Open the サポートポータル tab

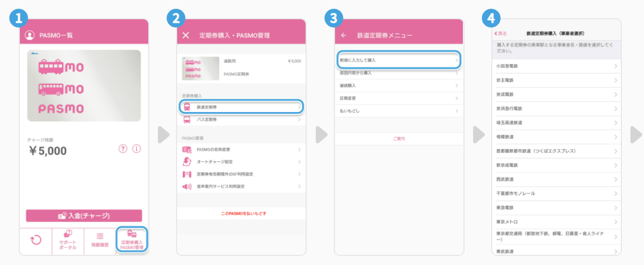68,241
